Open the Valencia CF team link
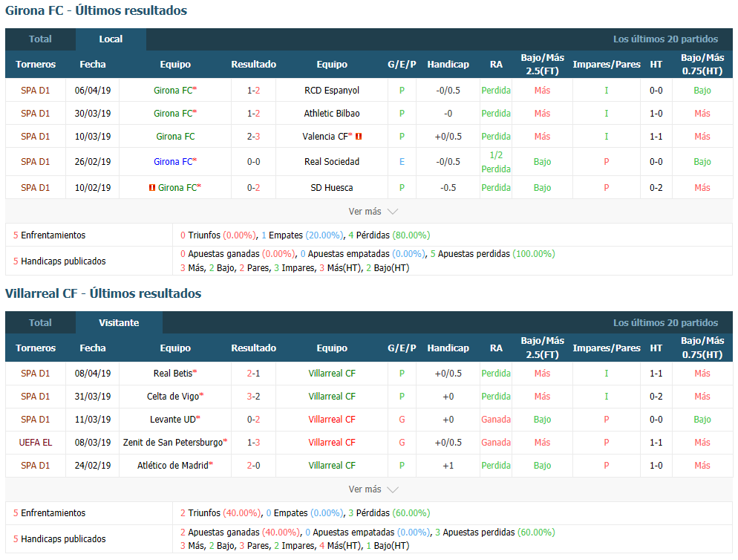The image size is (738, 560). click(x=325, y=137)
